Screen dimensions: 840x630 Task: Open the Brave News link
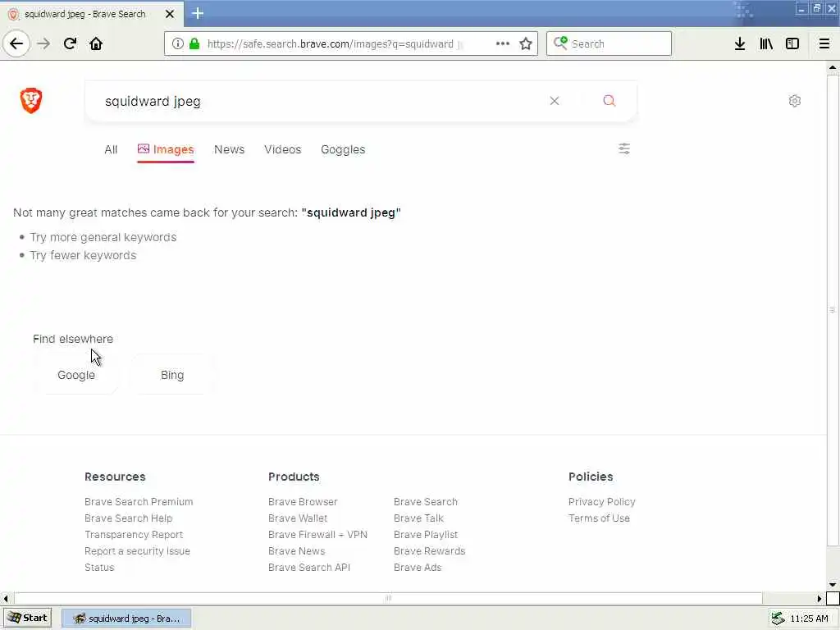297,550
